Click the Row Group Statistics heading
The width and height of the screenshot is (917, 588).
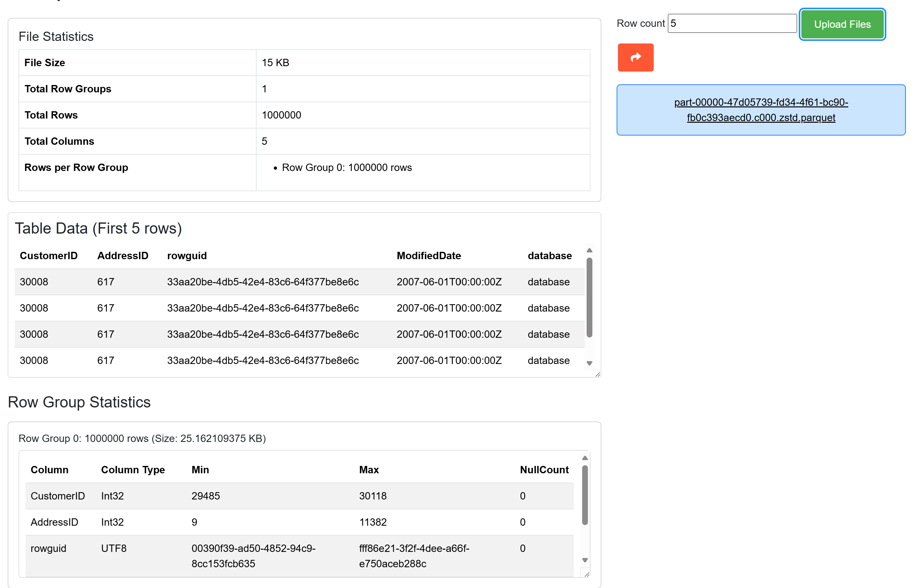pyautogui.click(x=79, y=402)
